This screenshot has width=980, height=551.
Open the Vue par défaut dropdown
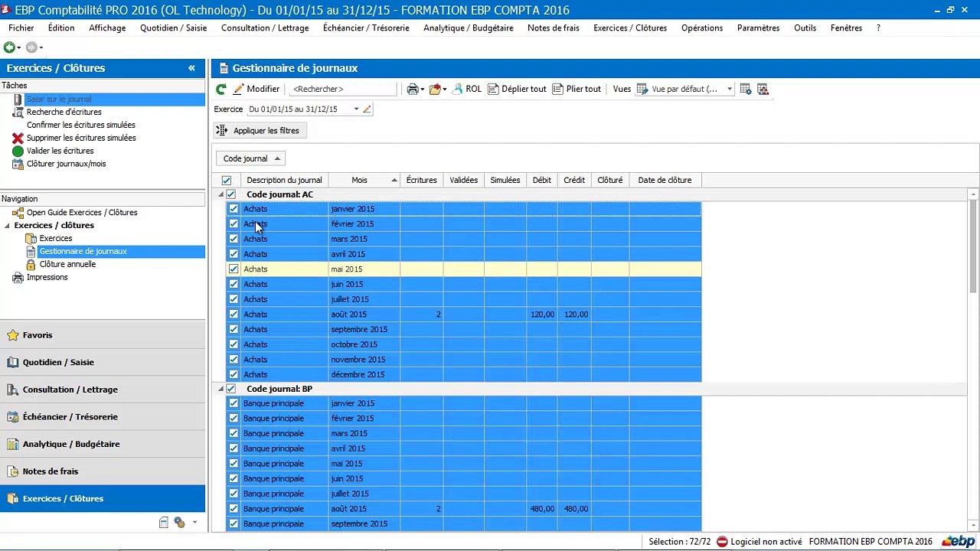(729, 89)
